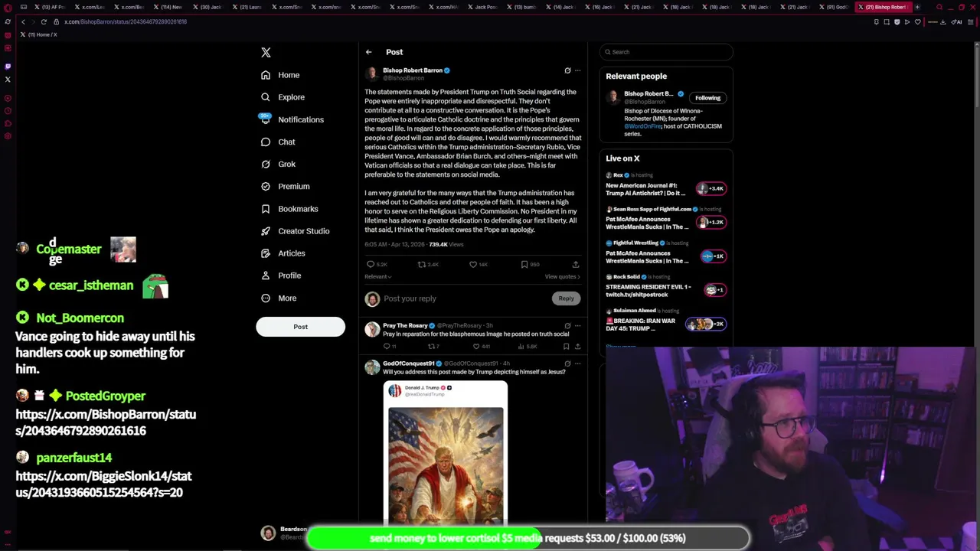Image resolution: width=980 pixels, height=551 pixels.
Task: Click the Bookmarks sidebar icon
Action: click(x=266, y=209)
